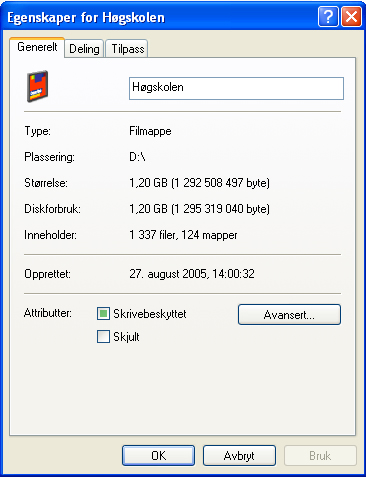Screen dimensions: 366x477
Task: Switch to the Generelt tab
Action: click(x=37, y=47)
